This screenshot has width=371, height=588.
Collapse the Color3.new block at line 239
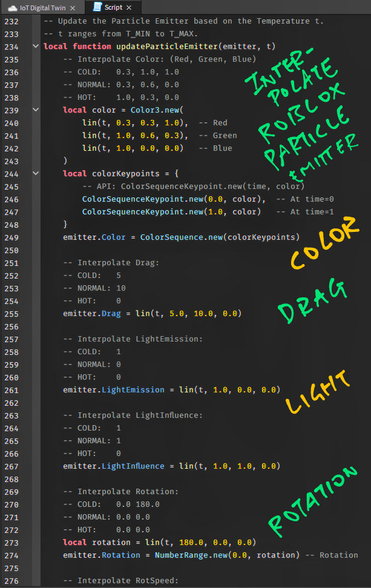click(x=36, y=110)
